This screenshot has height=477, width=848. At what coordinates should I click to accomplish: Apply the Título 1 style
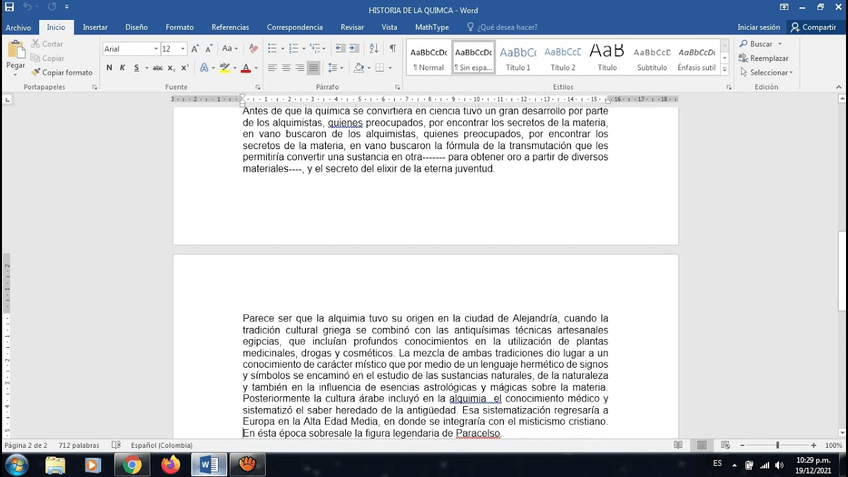click(x=518, y=58)
